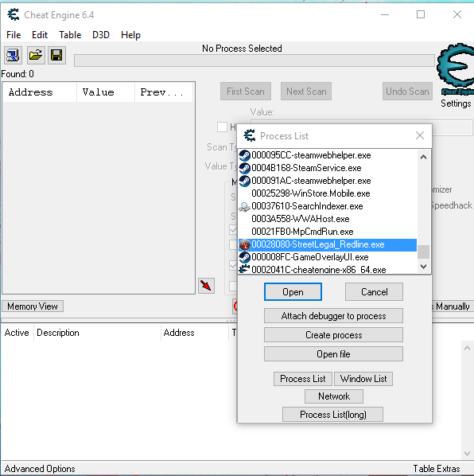Click Cancel button in Process List
474x476 pixels.
(x=375, y=292)
